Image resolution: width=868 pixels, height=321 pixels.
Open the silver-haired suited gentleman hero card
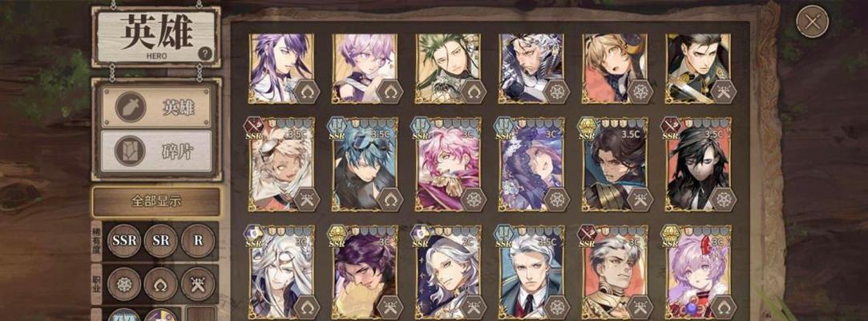[531, 272]
